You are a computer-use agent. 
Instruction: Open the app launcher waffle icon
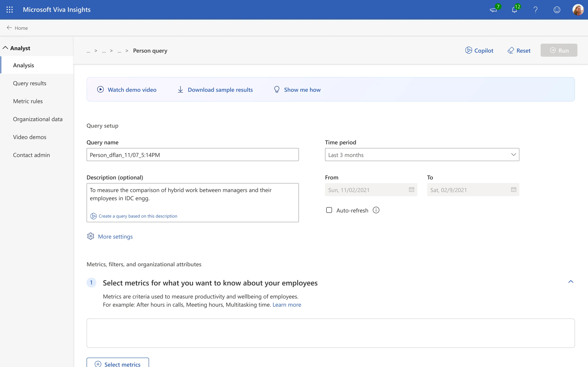click(9, 10)
